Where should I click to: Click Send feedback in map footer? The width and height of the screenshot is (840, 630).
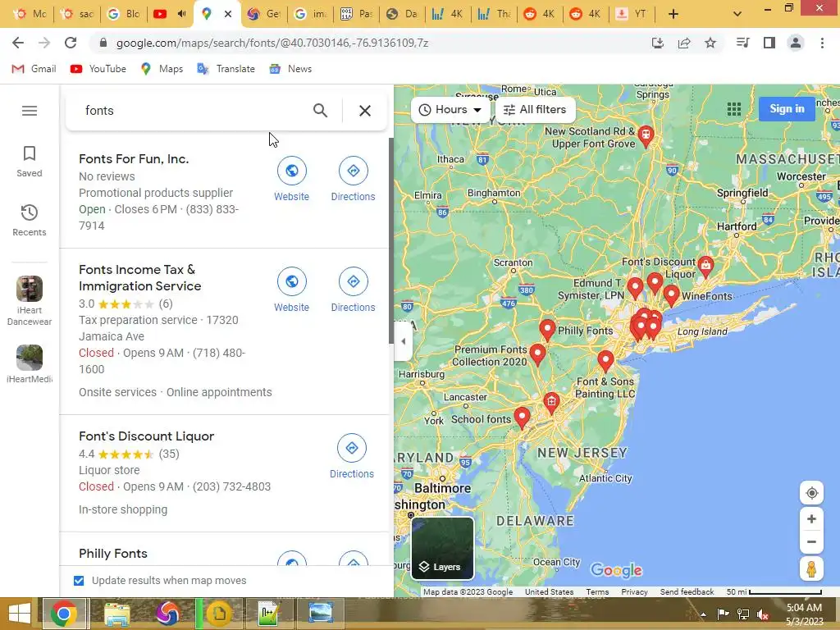click(687, 592)
